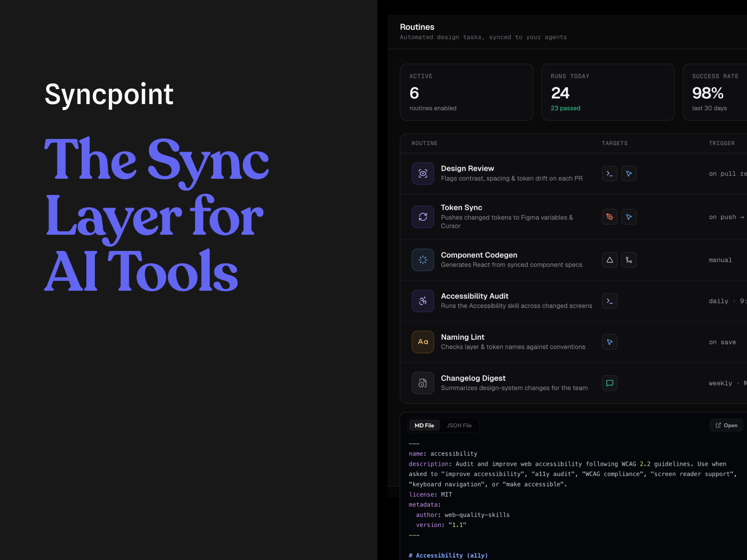Click Component Codegen's git branch target icon

click(x=629, y=260)
